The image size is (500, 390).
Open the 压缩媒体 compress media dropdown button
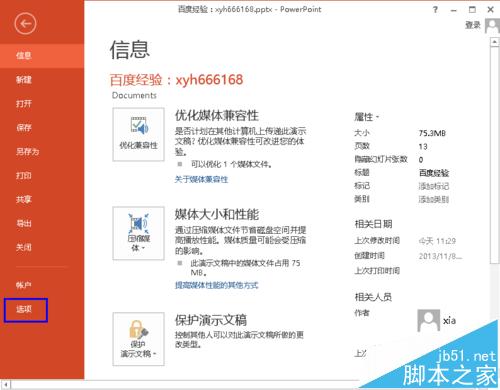coord(138,233)
